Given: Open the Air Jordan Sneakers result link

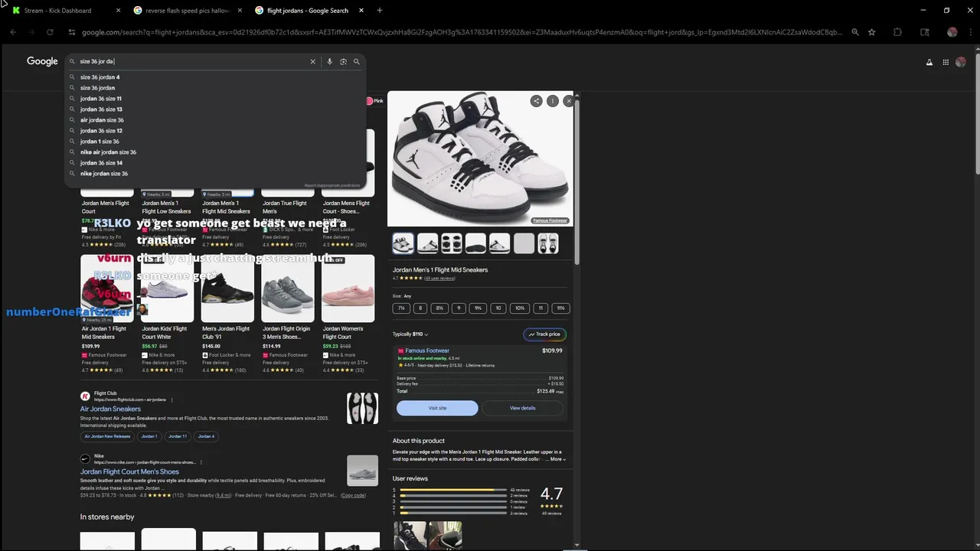Looking at the screenshot, I should pyautogui.click(x=110, y=409).
